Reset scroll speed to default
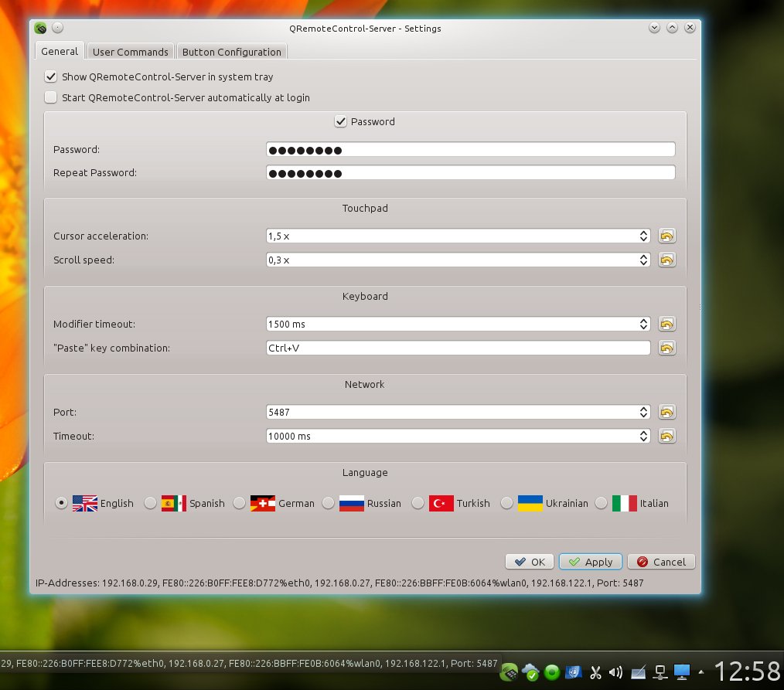 667,260
